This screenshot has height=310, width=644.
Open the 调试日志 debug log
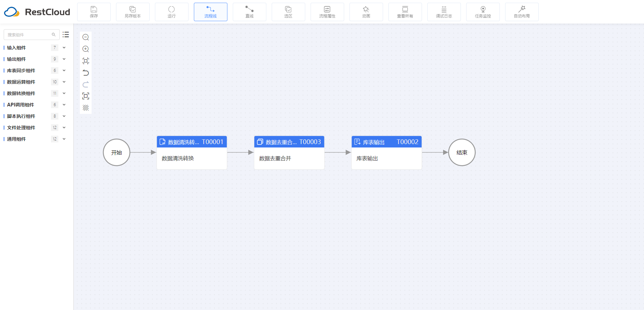[x=444, y=12]
